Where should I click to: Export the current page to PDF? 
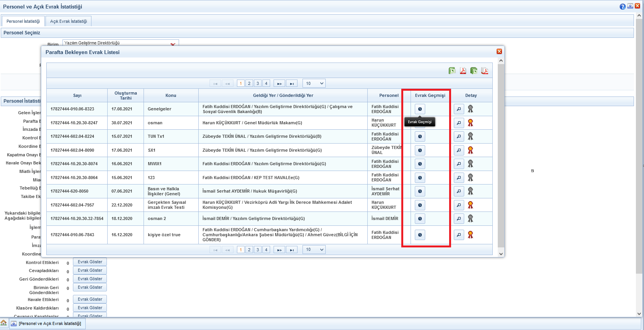tap(463, 71)
